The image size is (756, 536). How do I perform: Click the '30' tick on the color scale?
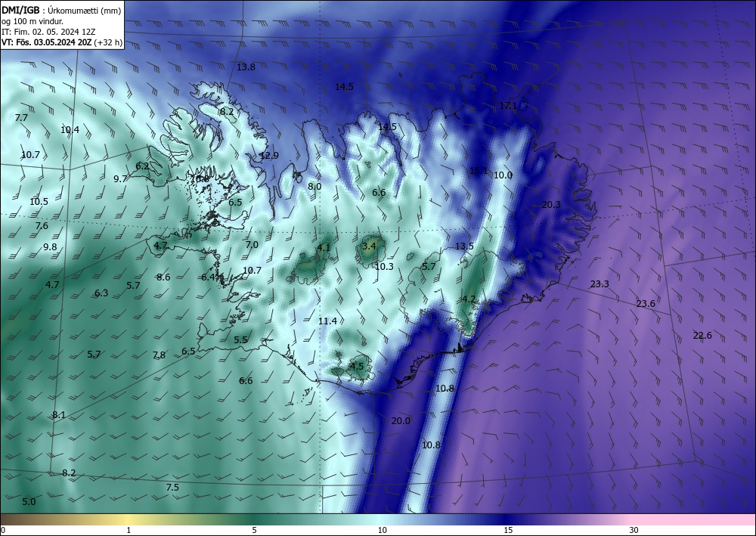point(634,531)
